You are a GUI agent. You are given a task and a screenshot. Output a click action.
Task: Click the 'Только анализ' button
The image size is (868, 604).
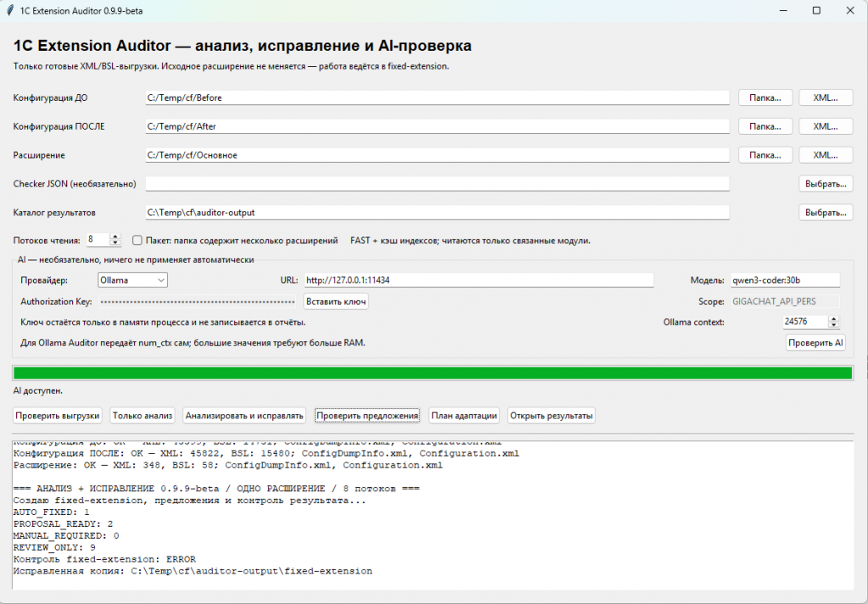[x=142, y=415]
